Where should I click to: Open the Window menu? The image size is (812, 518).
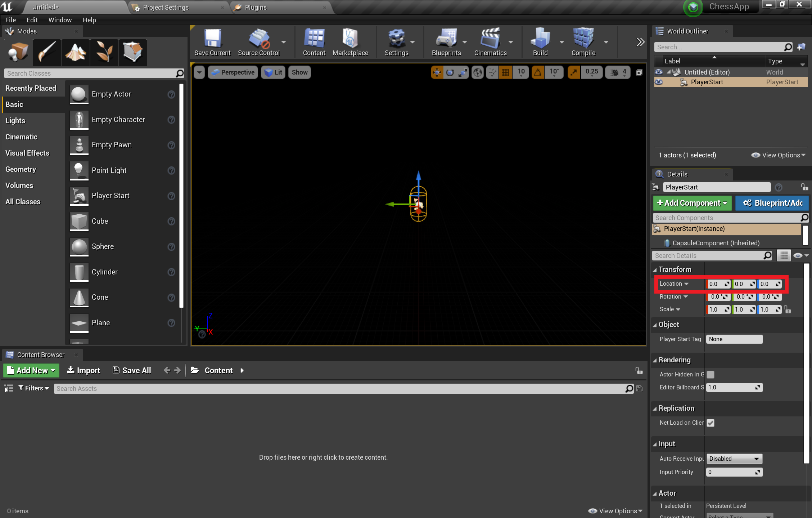point(59,21)
